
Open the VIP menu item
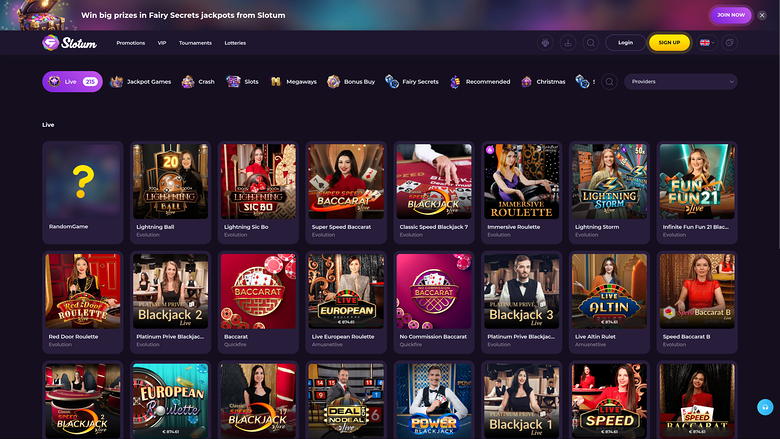(x=162, y=43)
